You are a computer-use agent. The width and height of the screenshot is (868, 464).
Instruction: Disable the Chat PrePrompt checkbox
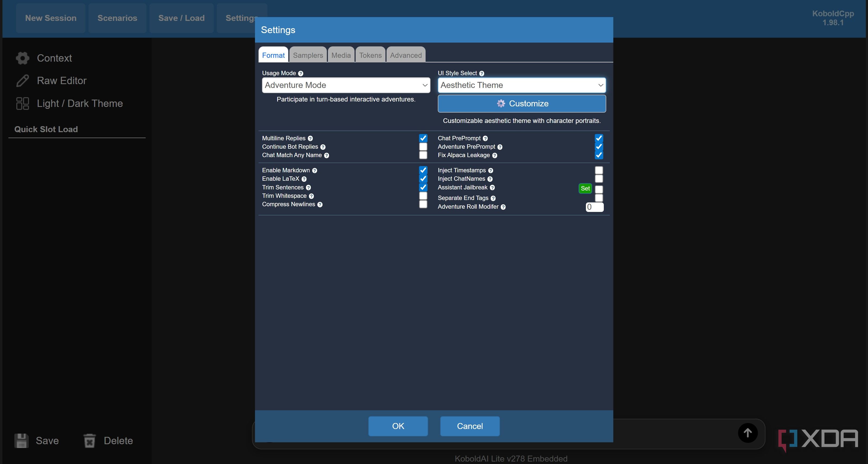[x=598, y=138]
